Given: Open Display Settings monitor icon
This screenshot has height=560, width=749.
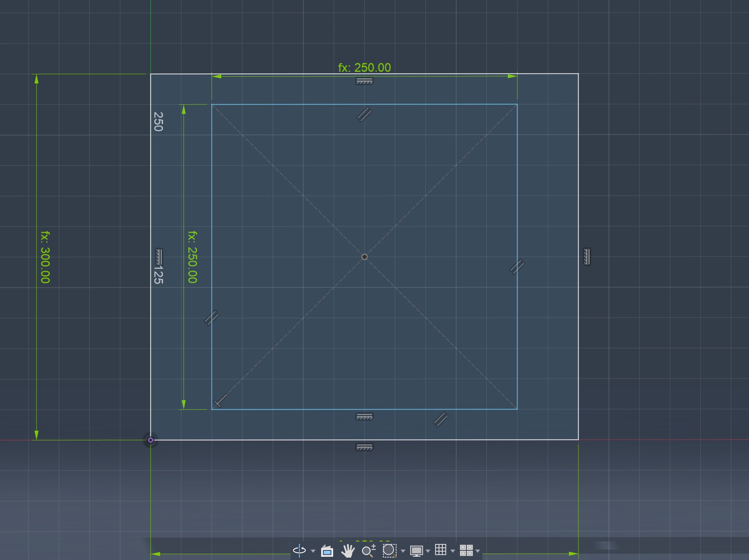Looking at the screenshot, I should click(416, 551).
